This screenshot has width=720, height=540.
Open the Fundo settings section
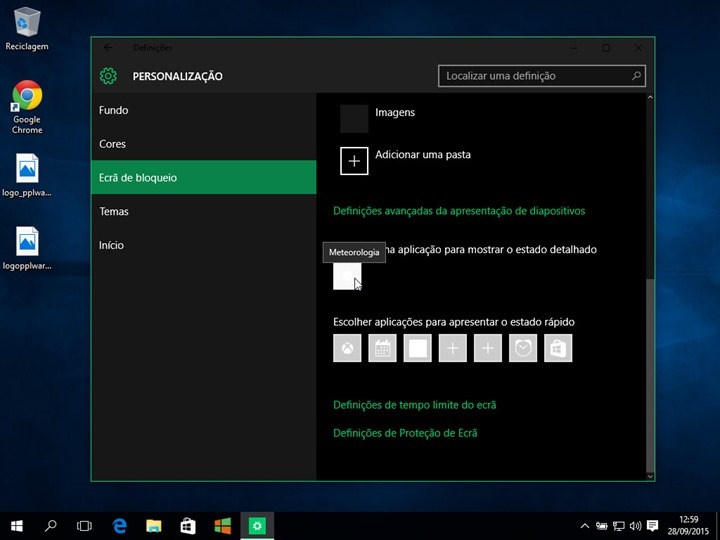[x=204, y=110]
